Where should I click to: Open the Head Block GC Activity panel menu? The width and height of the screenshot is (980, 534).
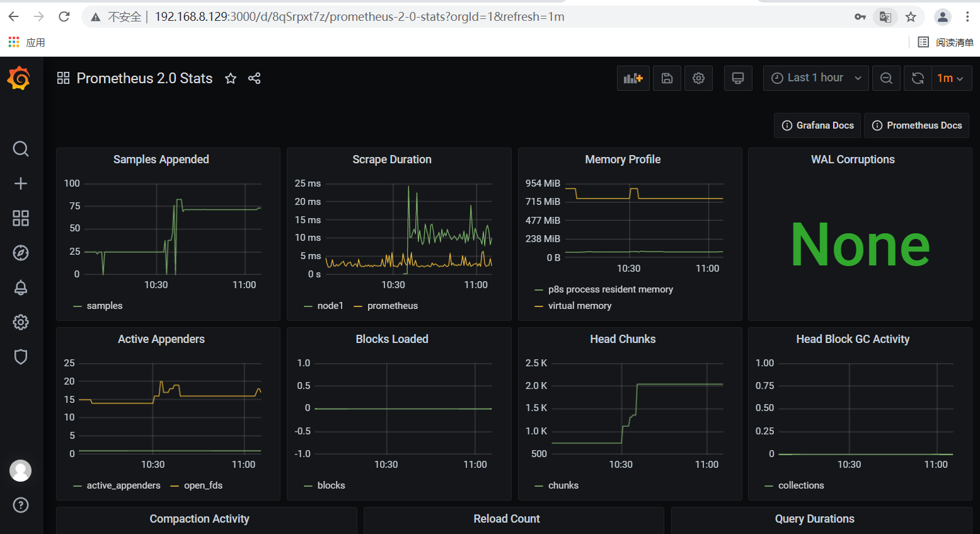[853, 339]
